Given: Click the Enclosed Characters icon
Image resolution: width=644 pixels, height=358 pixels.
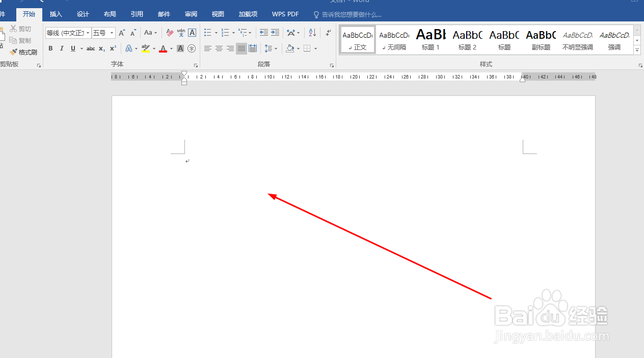Looking at the screenshot, I should (x=192, y=48).
